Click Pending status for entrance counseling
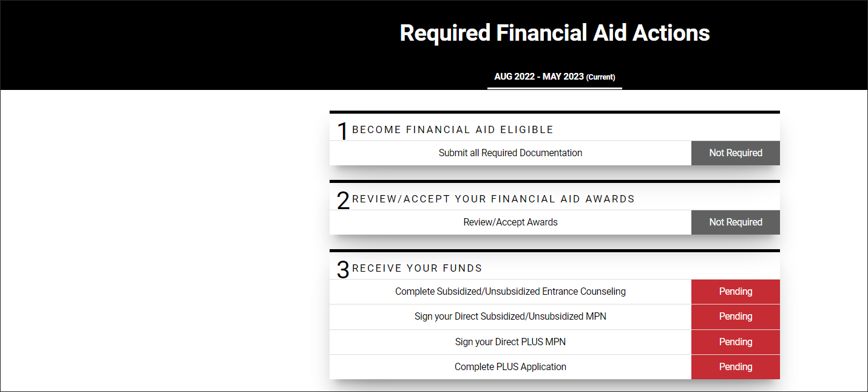 coord(735,291)
